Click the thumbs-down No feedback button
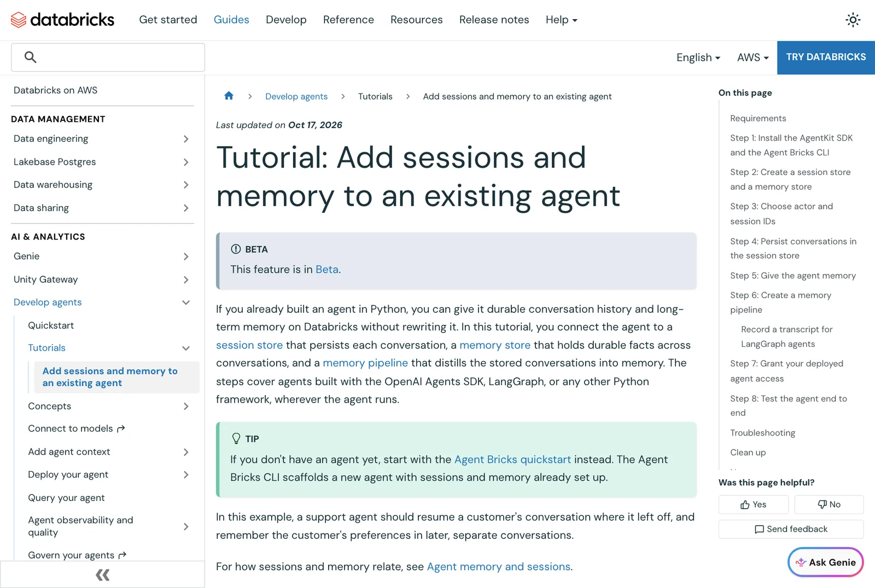The height and width of the screenshot is (588, 875). click(829, 504)
